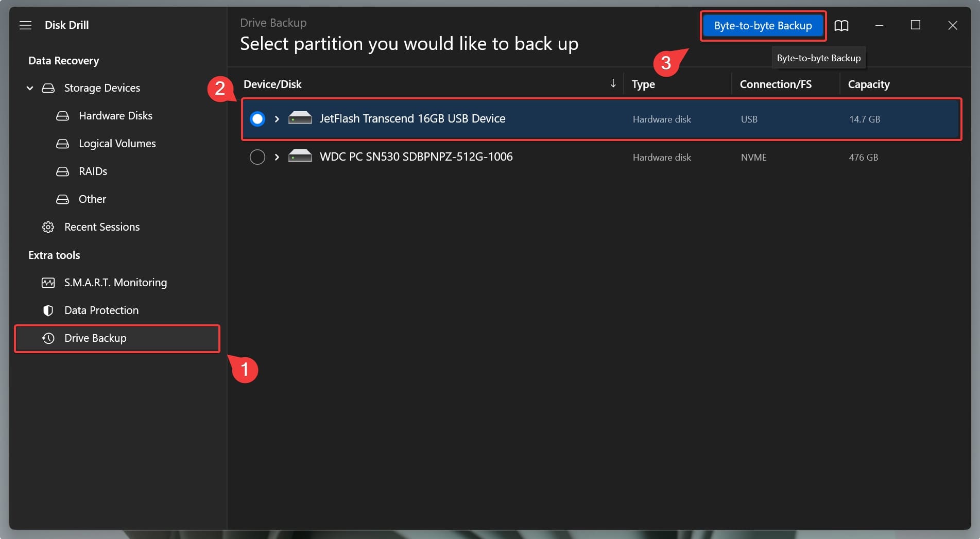The width and height of the screenshot is (980, 539).
Task: Click the NVME connection cell
Action: 754,158
